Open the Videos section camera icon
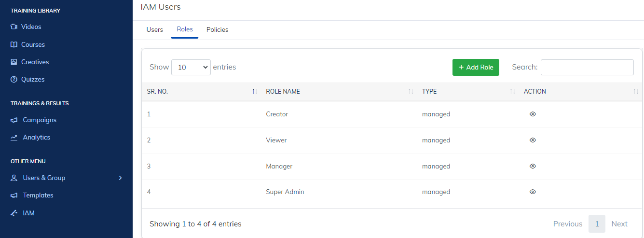Screen dimensions: 644x238 click(14, 27)
